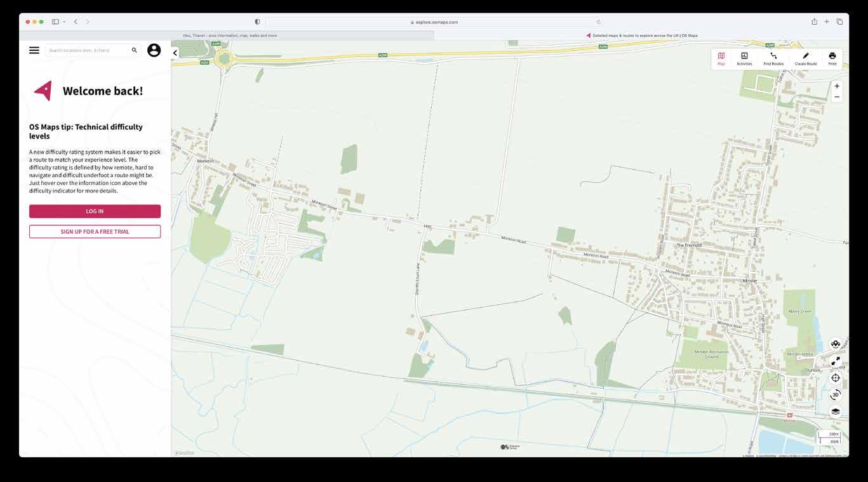Reload the page in Safari
868x482 pixels.
598,22
